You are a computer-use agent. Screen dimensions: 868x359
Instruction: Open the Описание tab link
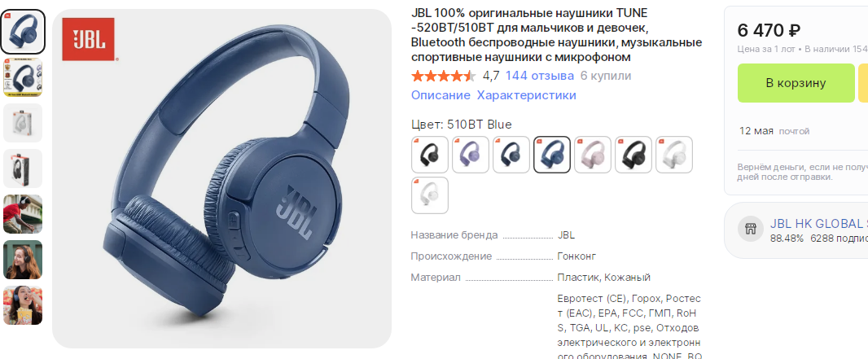pyautogui.click(x=440, y=95)
